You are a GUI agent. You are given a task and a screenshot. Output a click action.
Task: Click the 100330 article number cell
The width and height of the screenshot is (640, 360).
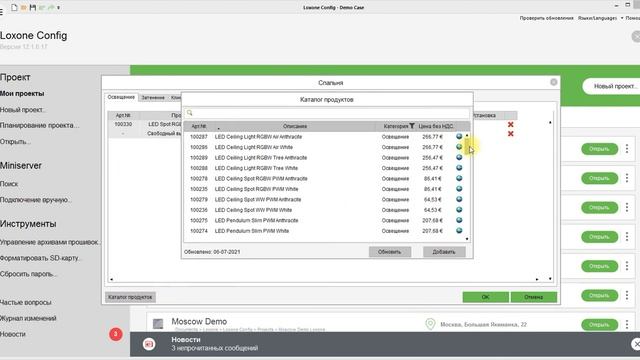(x=123, y=124)
